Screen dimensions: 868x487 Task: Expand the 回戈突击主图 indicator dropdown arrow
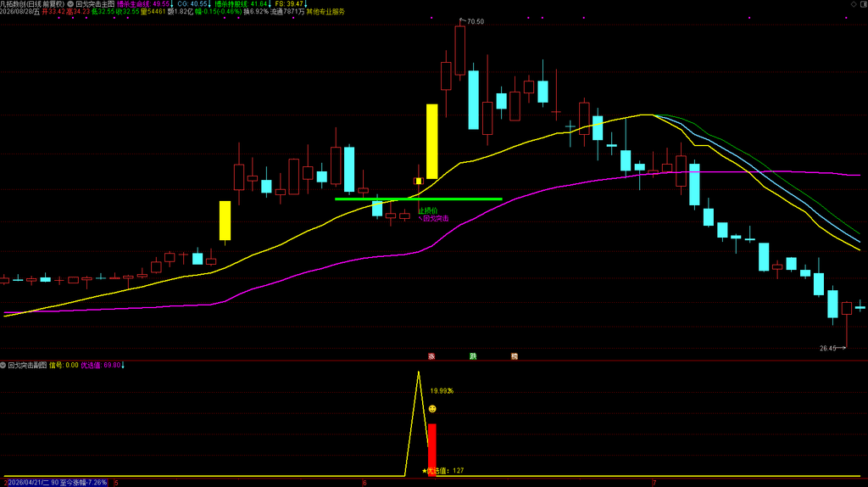[x=70, y=4]
